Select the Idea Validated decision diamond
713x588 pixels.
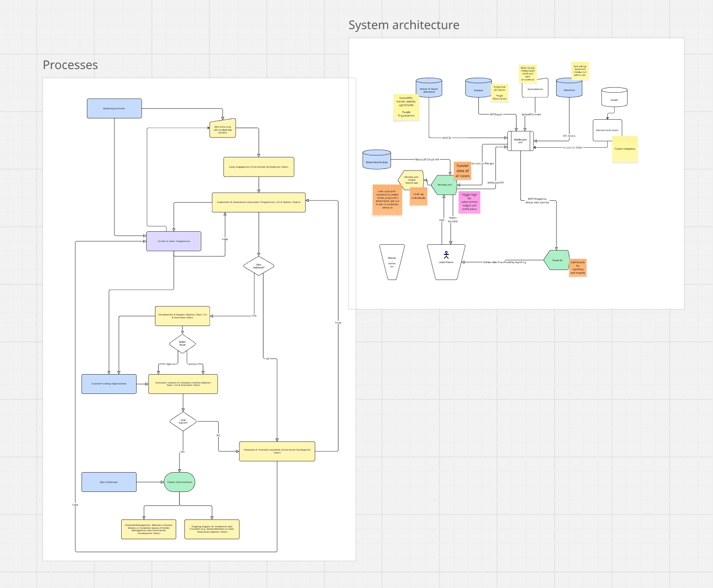point(259,266)
